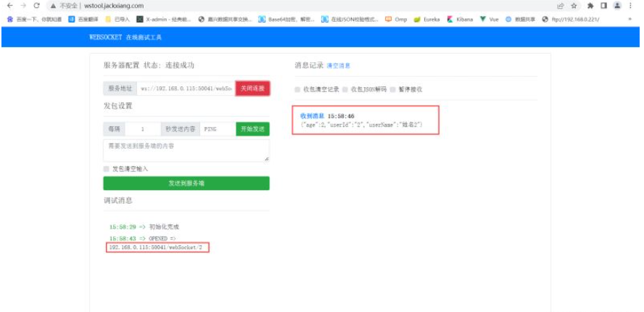Screen dimensions: 644x312
Task: Click the 服务地址 ws:// address input field
Action: pos(186,89)
